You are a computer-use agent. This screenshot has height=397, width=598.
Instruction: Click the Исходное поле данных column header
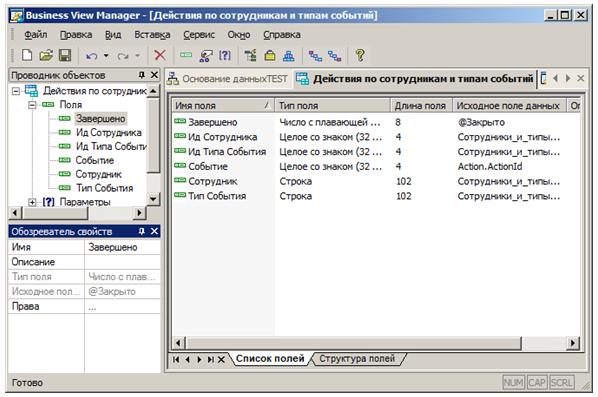point(510,106)
